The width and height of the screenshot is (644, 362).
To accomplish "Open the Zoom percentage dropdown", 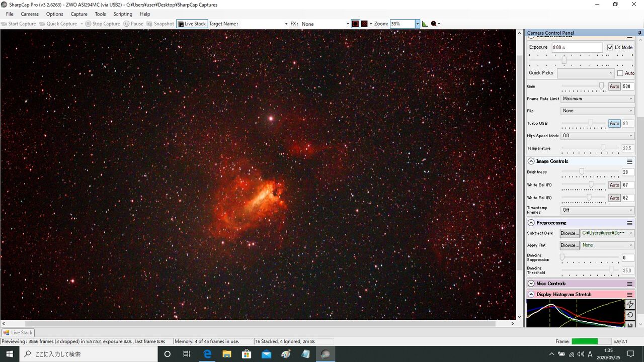I will pyautogui.click(x=417, y=24).
